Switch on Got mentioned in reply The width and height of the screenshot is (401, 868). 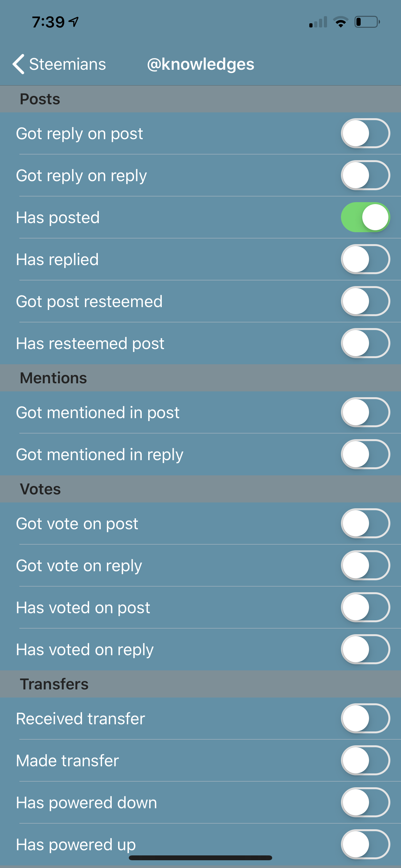click(365, 454)
